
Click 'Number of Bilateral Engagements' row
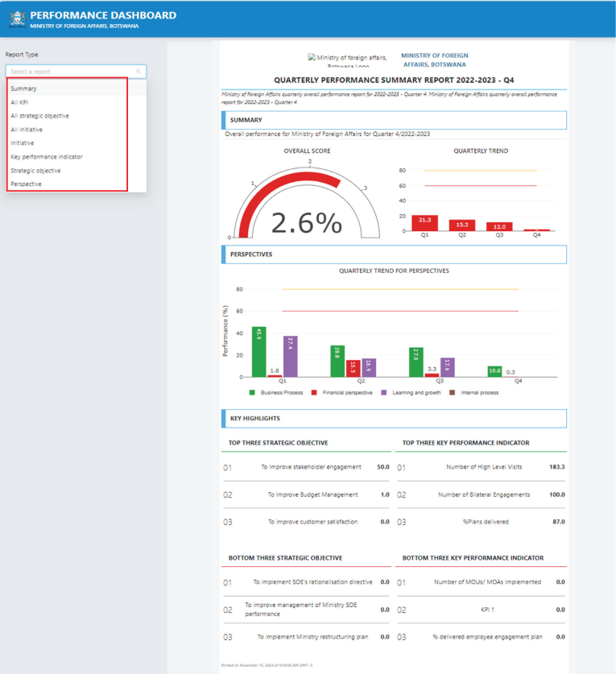click(x=481, y=494)
